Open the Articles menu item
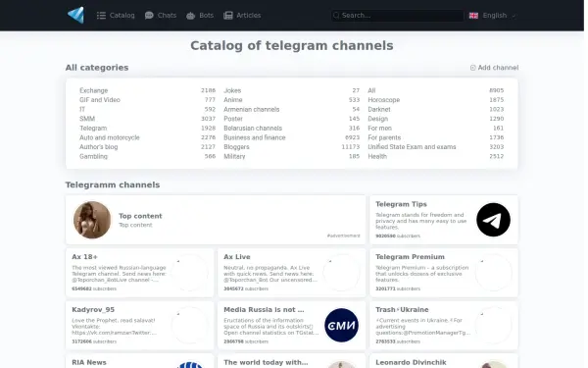Viewport: 588px width, 368px height. pos(242,16)
